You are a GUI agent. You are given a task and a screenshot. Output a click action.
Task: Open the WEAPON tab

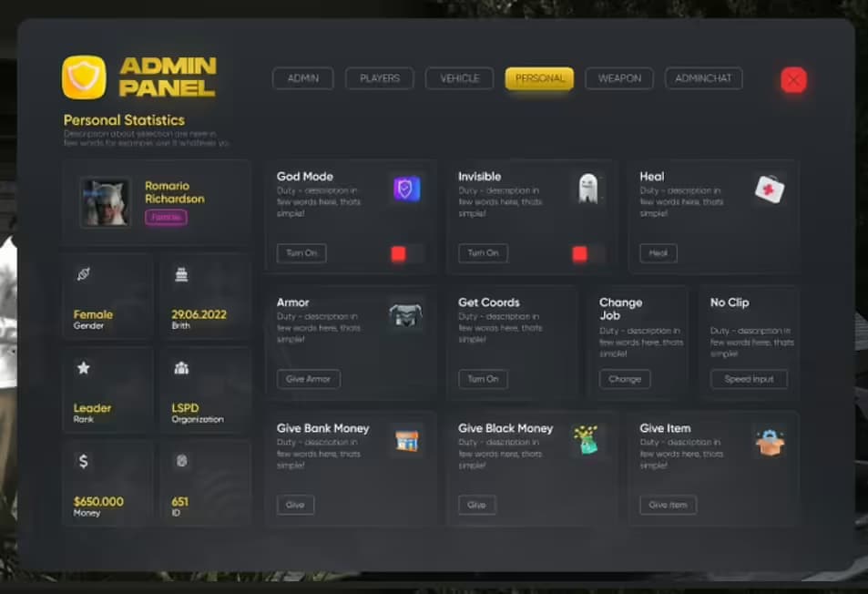click(619, 78)
